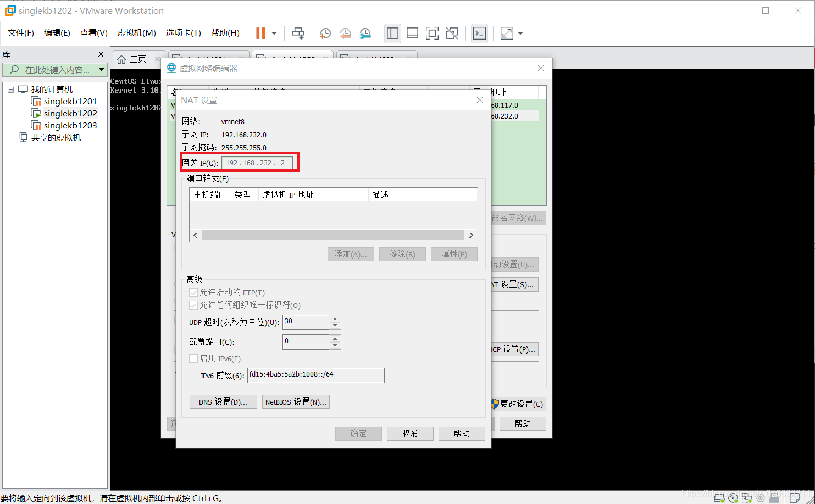This screenshot has width=815, height=504.
Task: Toggle 允许活动的 FTP checkbox
Action: point(193,293)
